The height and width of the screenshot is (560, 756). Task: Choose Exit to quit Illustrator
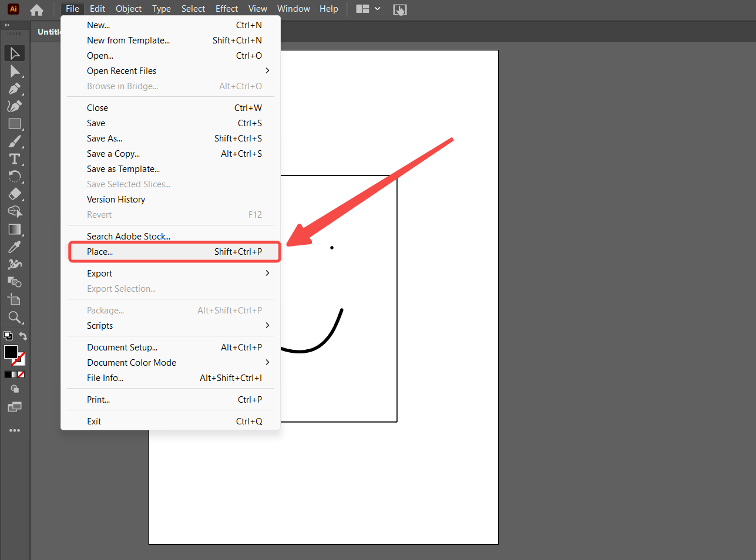tap(170, 421)
